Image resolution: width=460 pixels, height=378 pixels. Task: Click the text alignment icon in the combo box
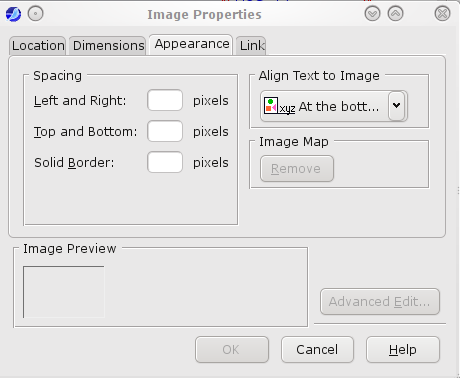point(279,106)
